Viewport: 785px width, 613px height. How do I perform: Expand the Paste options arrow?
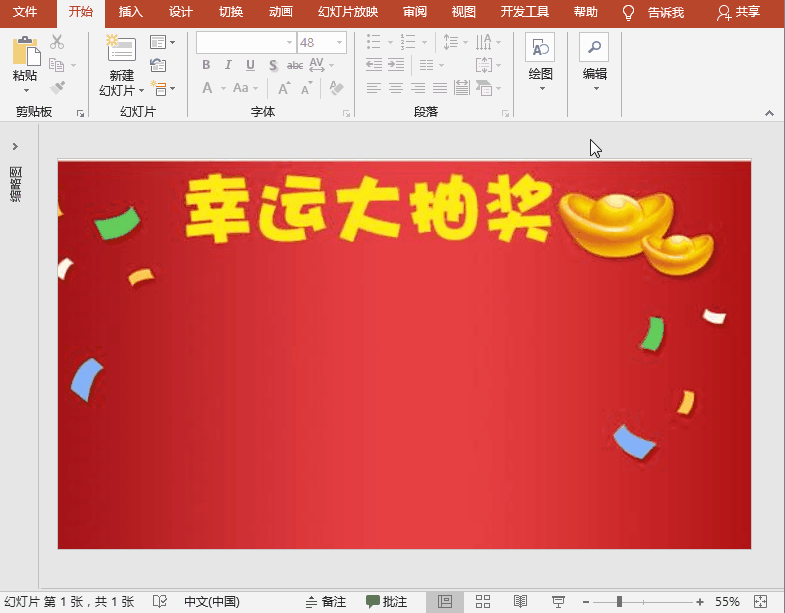(x=26, y=91)
